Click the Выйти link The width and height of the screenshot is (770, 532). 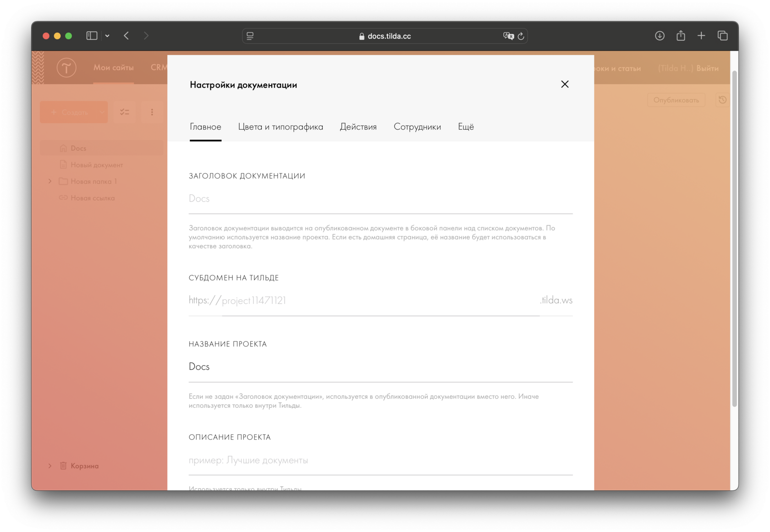coord(707,68)
